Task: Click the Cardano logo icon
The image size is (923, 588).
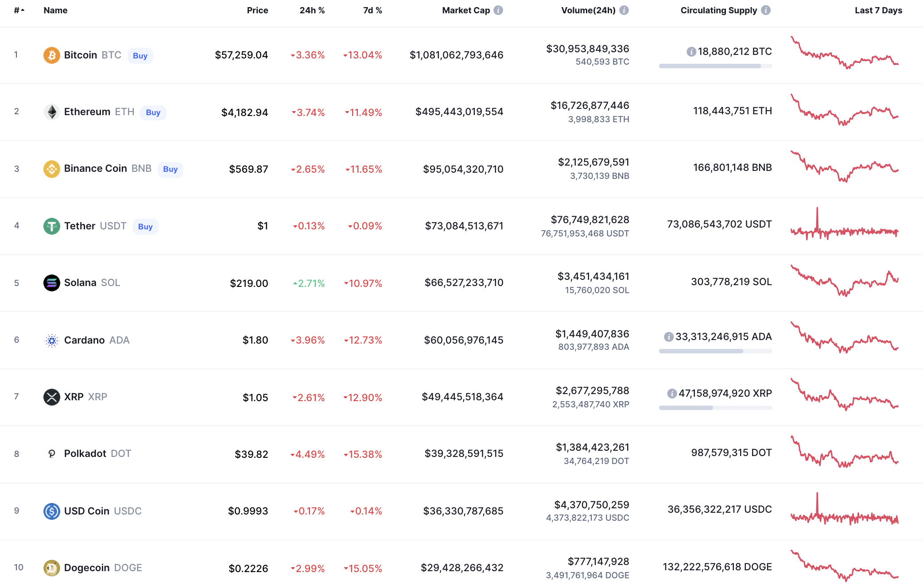Action: [51, 340]
